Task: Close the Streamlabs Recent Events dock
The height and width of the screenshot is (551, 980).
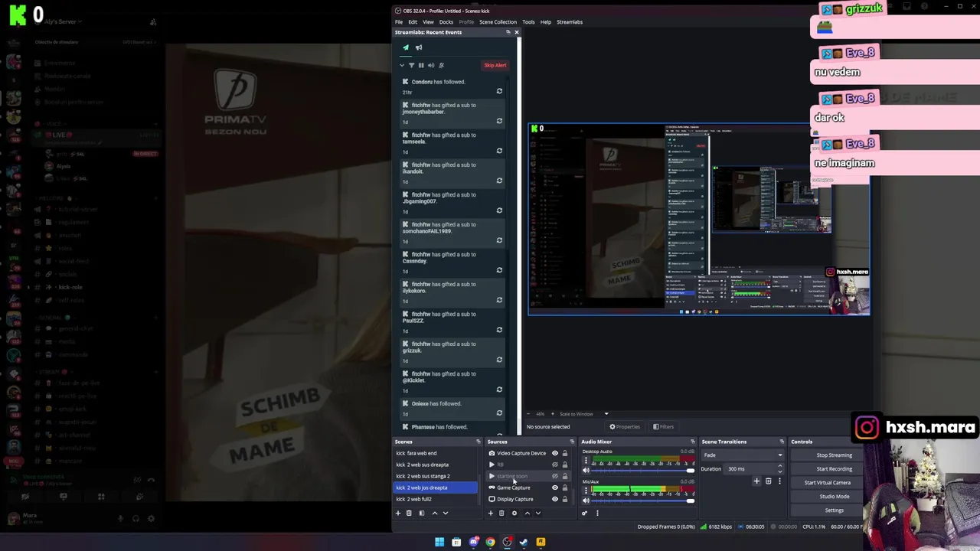Action: (x=516, y=32)
